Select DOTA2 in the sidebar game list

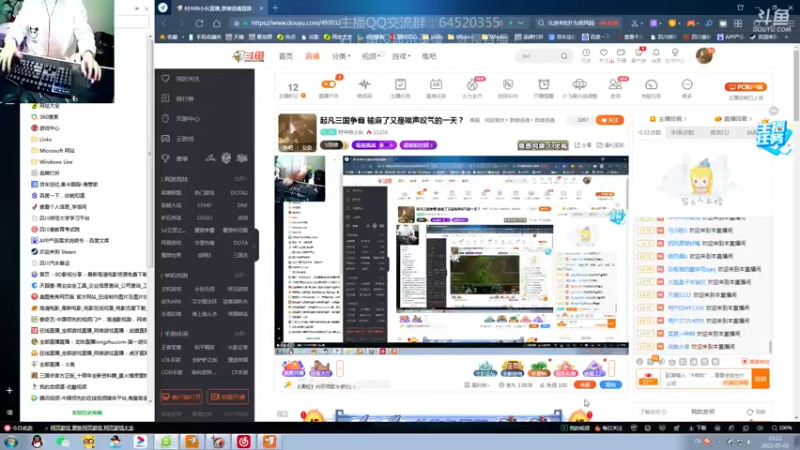coord(239,193)
